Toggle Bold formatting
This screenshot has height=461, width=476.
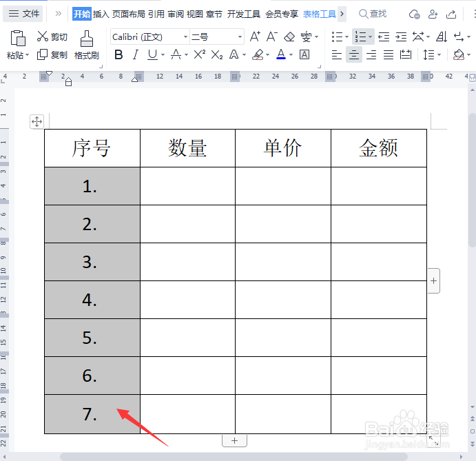118,54
